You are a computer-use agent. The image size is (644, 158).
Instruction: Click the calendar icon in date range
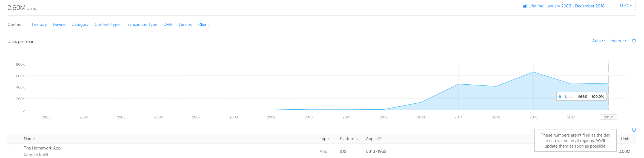pyautogui.click(x=525, y=6)
